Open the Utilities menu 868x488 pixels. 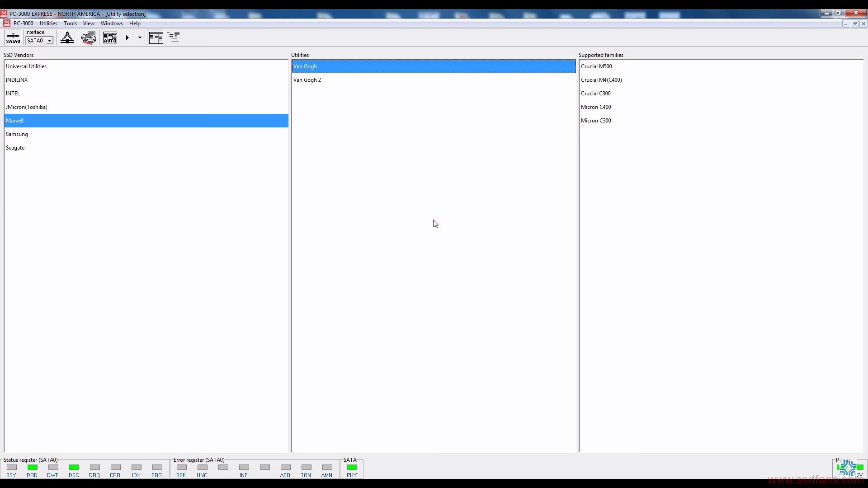pos(48,23)
